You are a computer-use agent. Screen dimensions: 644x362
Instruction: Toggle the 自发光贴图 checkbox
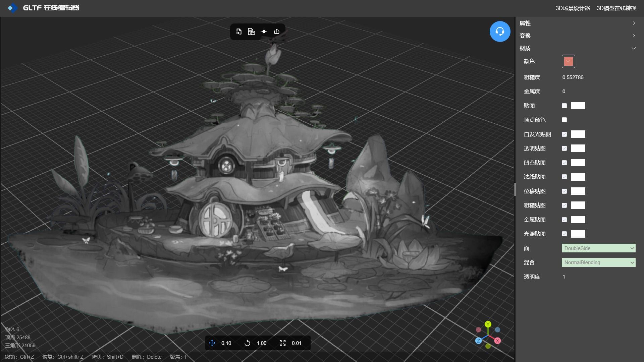point(564,134)
